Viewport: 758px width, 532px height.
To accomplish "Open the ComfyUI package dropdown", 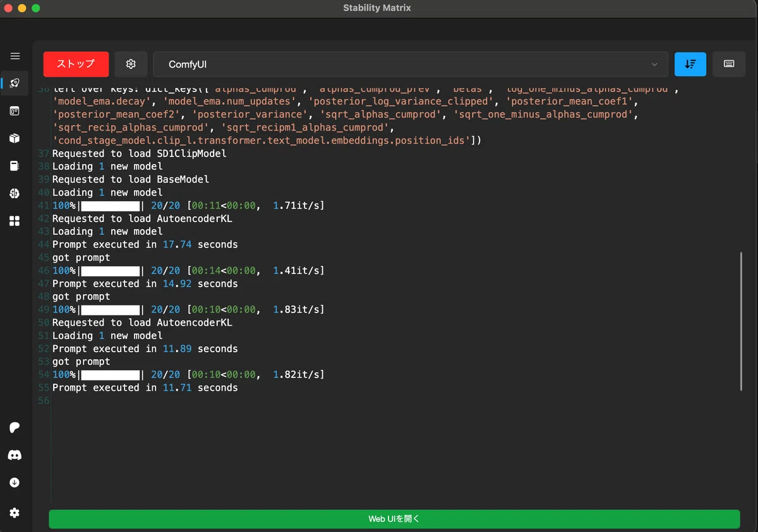I will click(411, 64).
